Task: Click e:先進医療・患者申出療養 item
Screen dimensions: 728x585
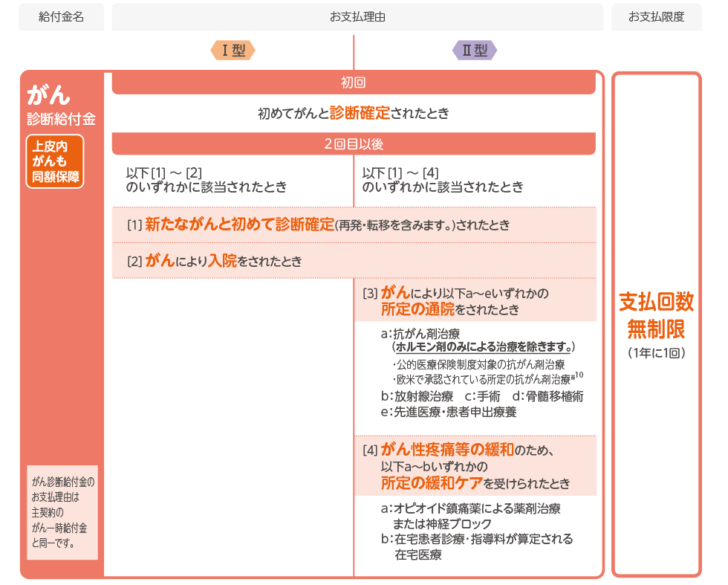Action: pos(449,412)
